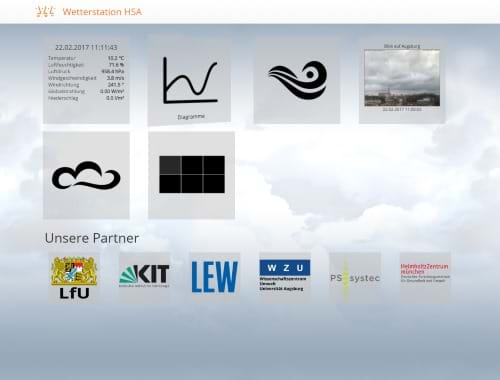
Task: Click the Windgeschwindigkeit reading row
Action: [x=86, y=78]
